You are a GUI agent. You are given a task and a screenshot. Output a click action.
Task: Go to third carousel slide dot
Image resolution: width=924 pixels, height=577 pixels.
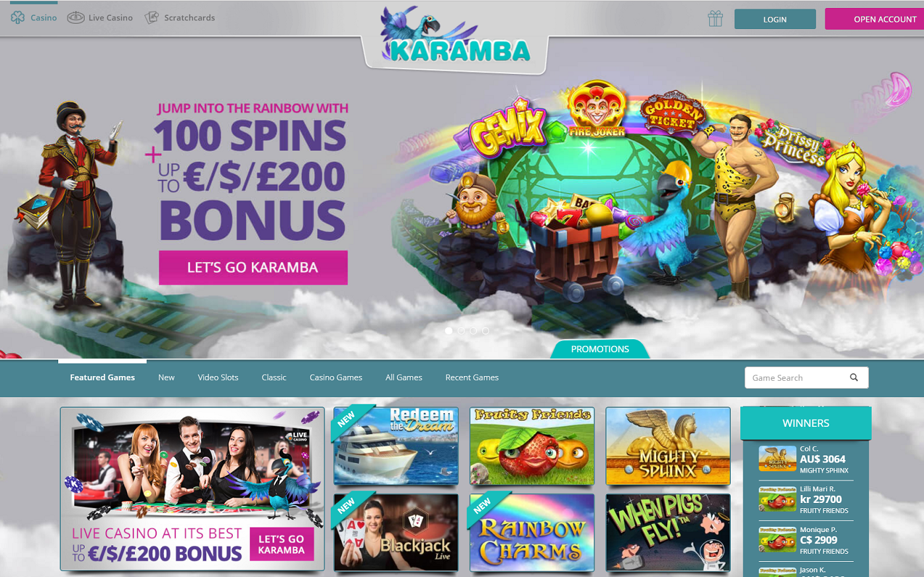[473, 330]
